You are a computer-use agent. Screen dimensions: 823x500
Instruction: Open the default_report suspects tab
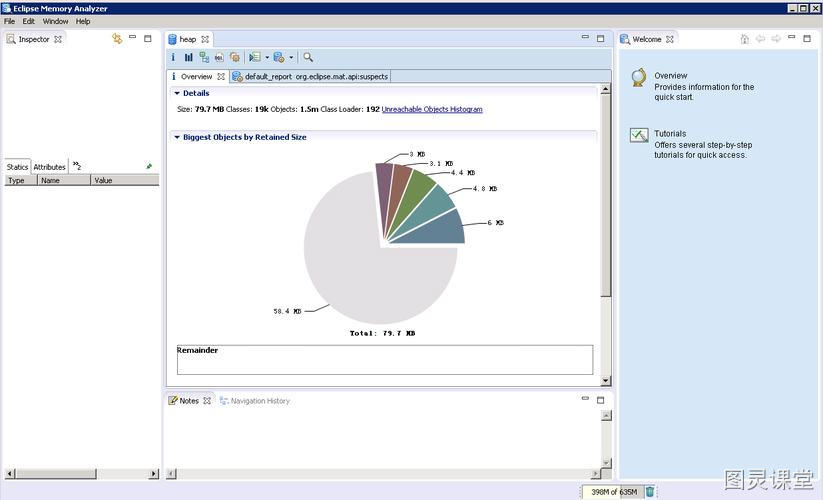[x=311, y=77]
